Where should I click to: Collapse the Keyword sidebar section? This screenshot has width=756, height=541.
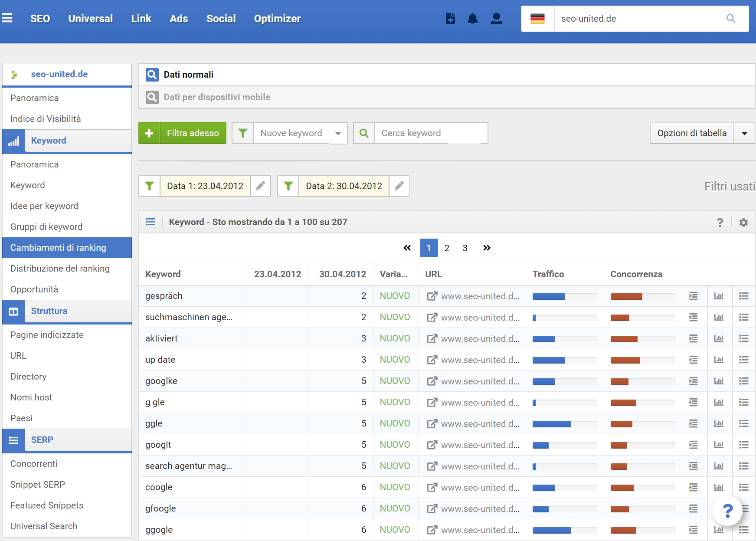point(67,141)
